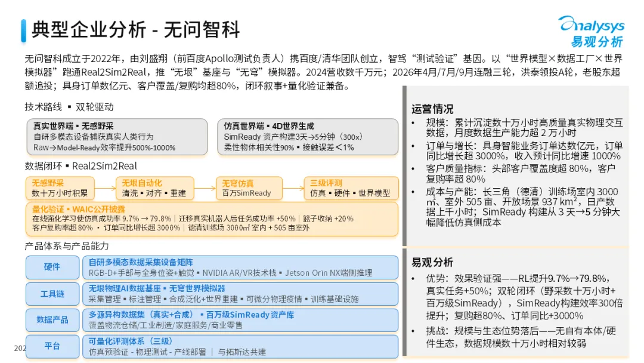Viewport: 644px width, 363px height.
Task: Click the 覆盖物流仓储/工业制造 line
Action: tap(166, 325)
